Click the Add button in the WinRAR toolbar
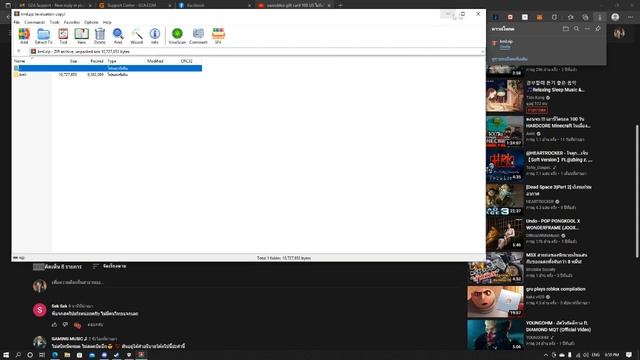The height and width of the screenshot is (360, 640). [24, 36]
